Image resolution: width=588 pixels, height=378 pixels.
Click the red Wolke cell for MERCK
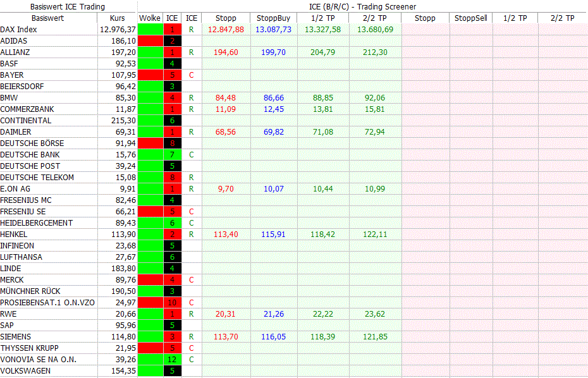click(x=150, y=280)
